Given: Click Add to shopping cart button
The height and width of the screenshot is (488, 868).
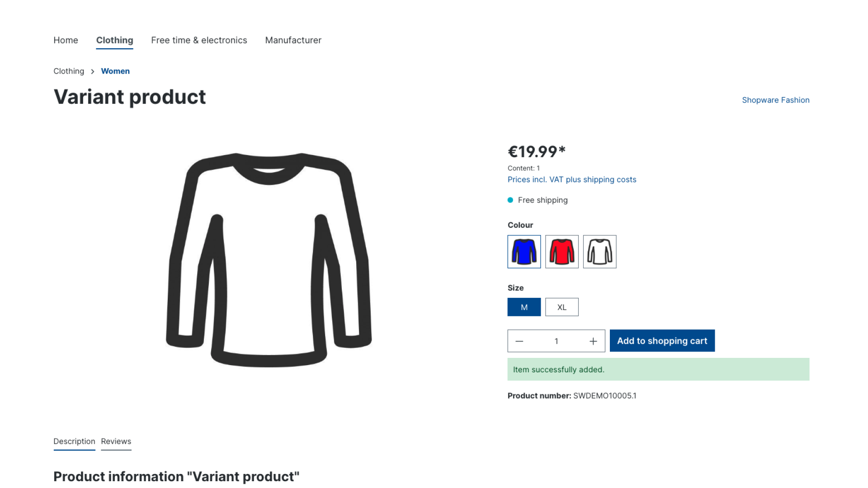Looking at the screenshot, I should pyautogui.click(x=662, y=340).
